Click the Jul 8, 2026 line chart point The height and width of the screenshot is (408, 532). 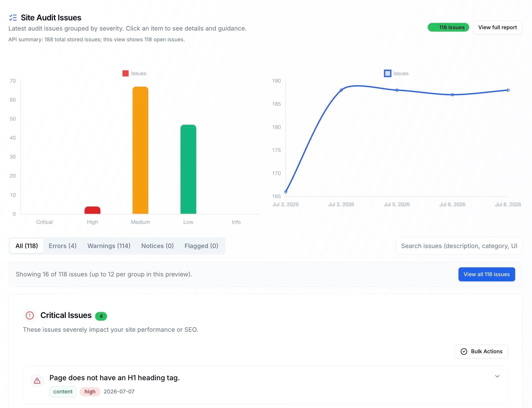508,90
